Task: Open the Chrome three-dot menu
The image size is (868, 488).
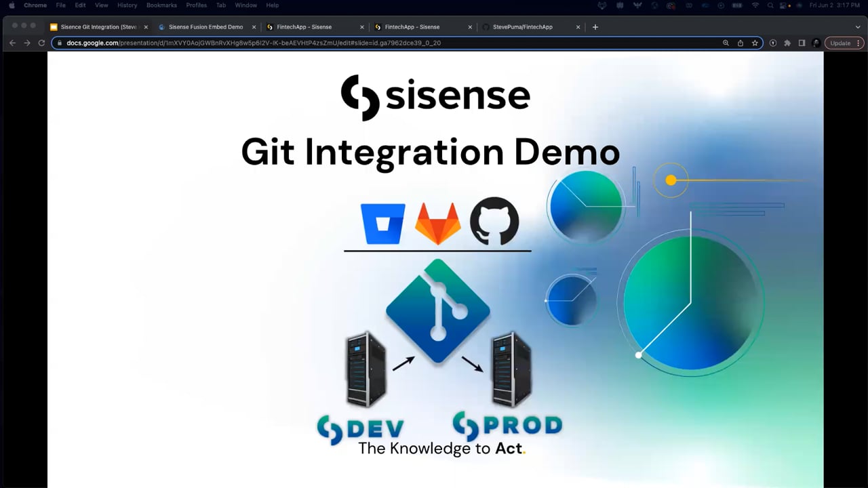Action: coord(859,43)
